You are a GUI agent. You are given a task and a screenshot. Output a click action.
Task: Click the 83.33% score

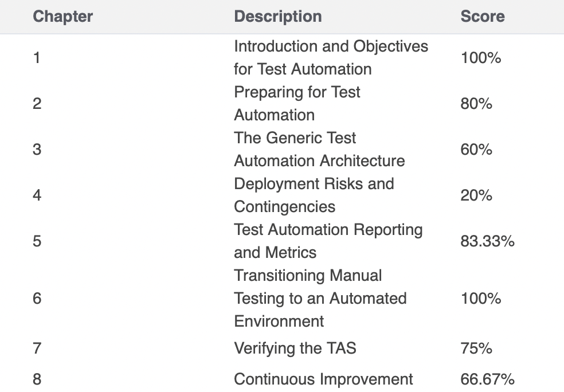487,241
